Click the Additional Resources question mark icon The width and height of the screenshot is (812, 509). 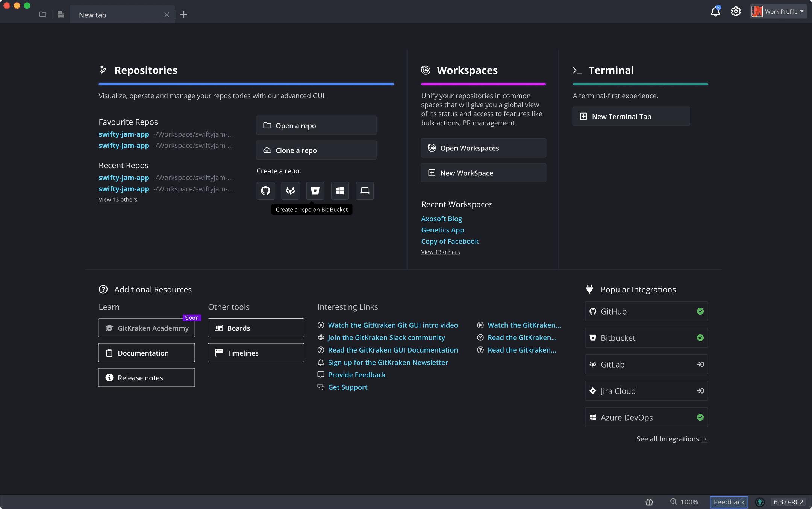[103, 289]
